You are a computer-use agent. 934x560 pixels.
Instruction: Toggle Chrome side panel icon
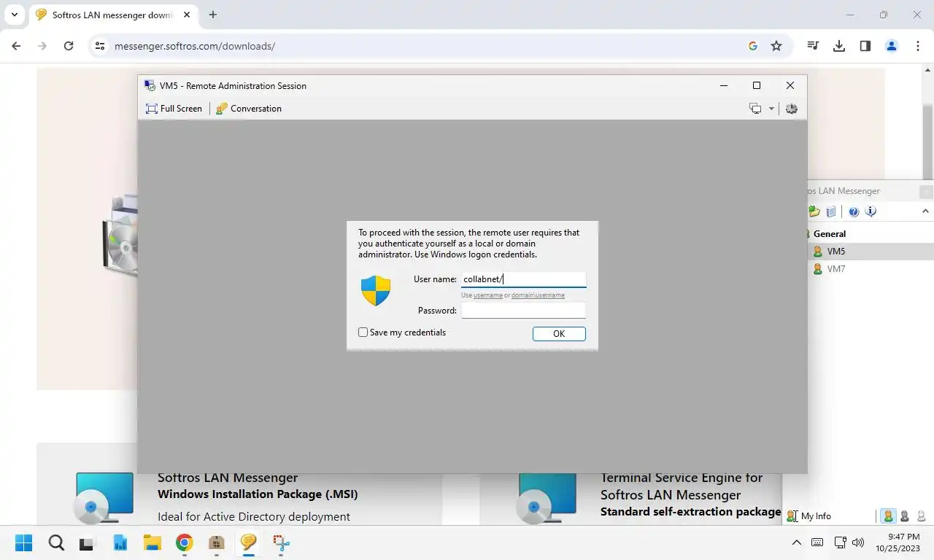[865, 46]
